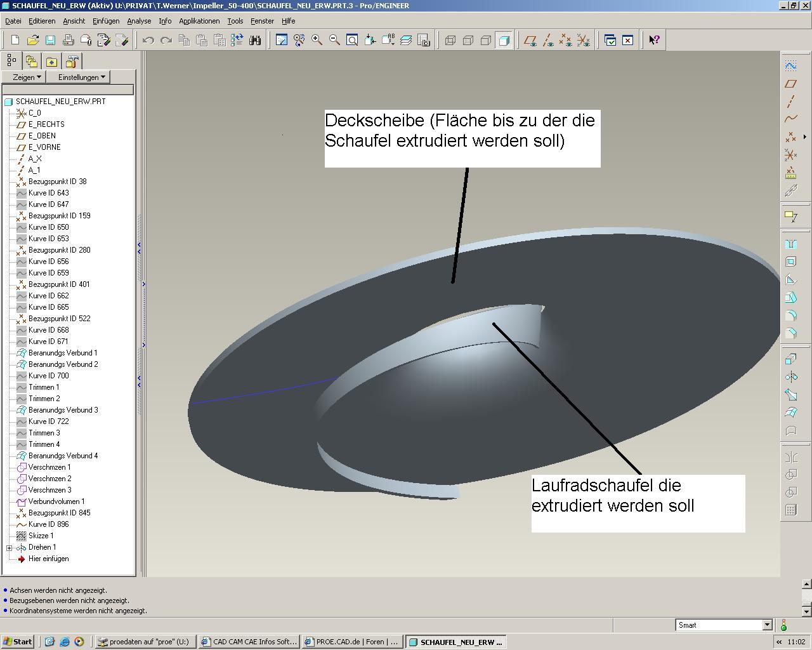Toggle datum axes display icon
The image size is (812, 650).
(x=547, y=40)
